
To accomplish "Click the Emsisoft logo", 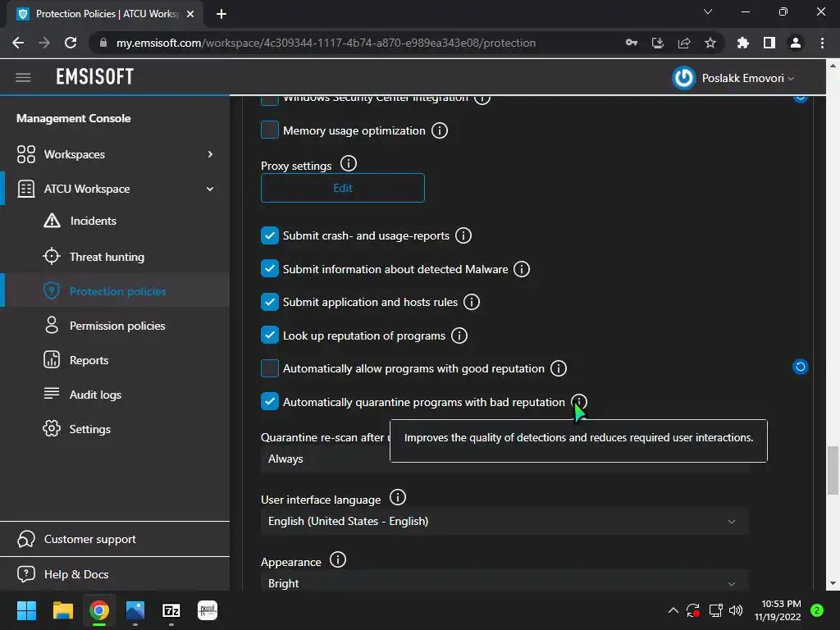I will (95, 77).
